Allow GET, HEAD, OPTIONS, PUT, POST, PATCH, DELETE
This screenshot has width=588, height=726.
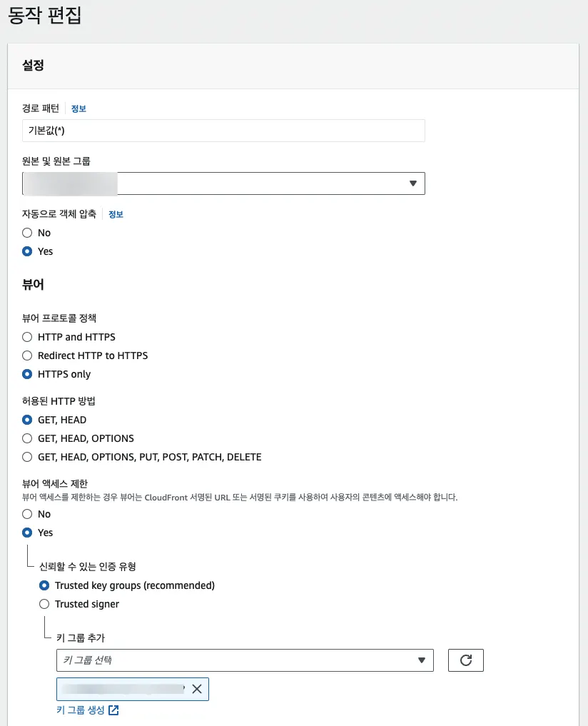point(27,457)
